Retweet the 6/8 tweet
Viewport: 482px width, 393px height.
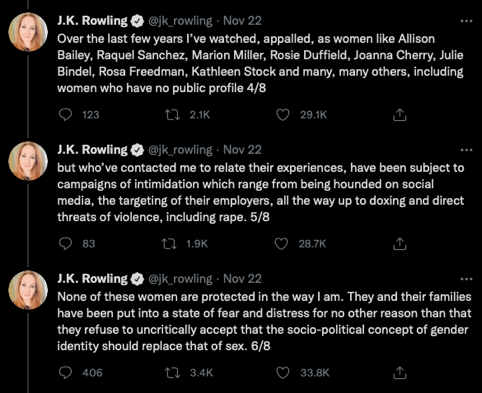click(173, 373)
